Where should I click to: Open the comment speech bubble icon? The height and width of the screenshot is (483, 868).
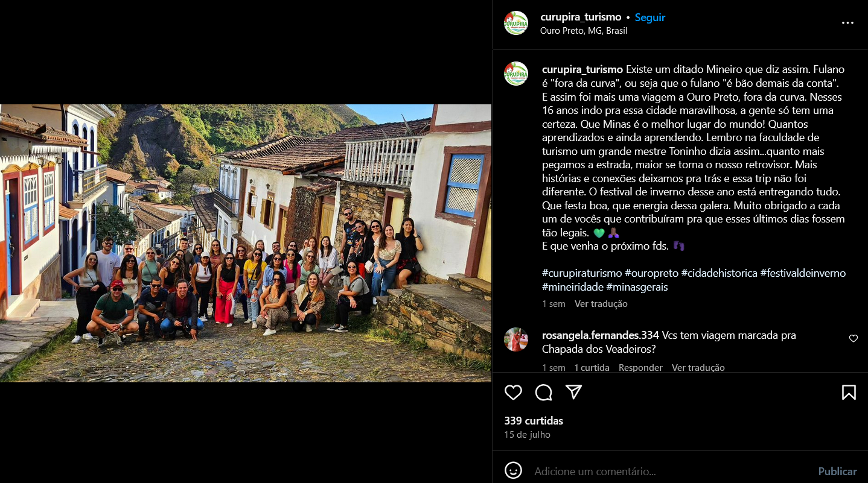tap(543, 393)
